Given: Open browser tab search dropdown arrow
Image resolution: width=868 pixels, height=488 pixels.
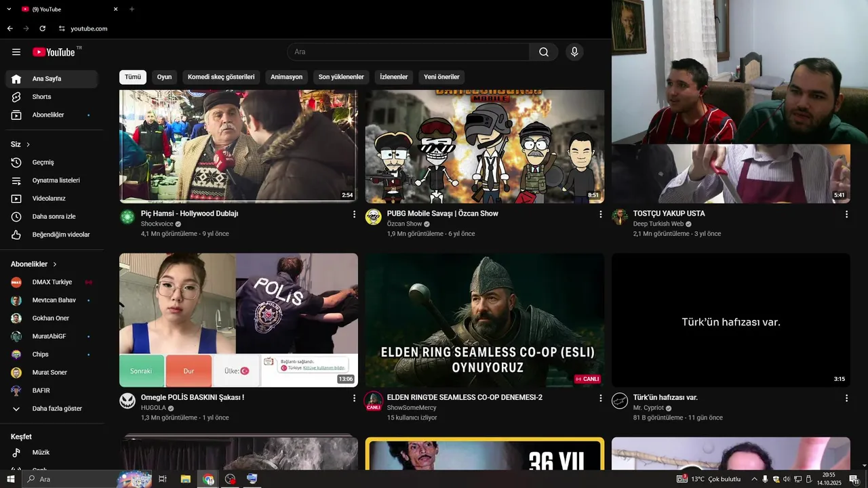Looking at the screenshot, I should coord(9,9).
